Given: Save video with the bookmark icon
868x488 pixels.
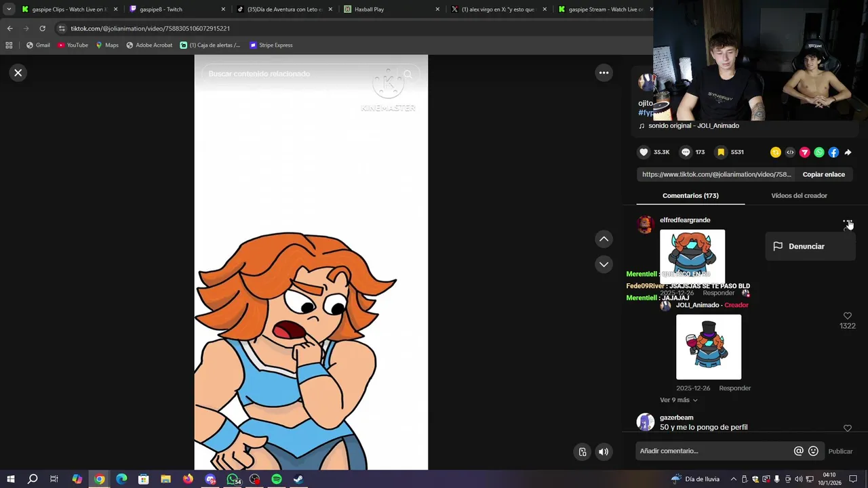Looking at the screenshot, I should (x=721, y=152).
